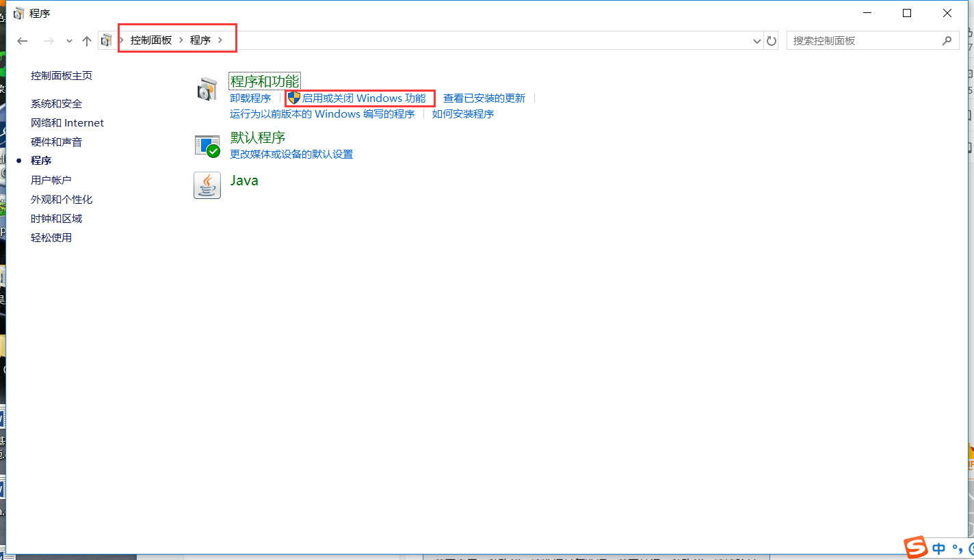
Task: Open 网络和 Internet category
Action: coord(67,122)
